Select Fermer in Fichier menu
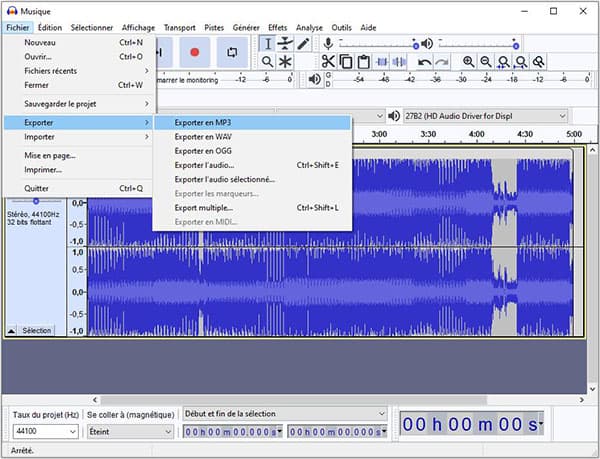 78,85
